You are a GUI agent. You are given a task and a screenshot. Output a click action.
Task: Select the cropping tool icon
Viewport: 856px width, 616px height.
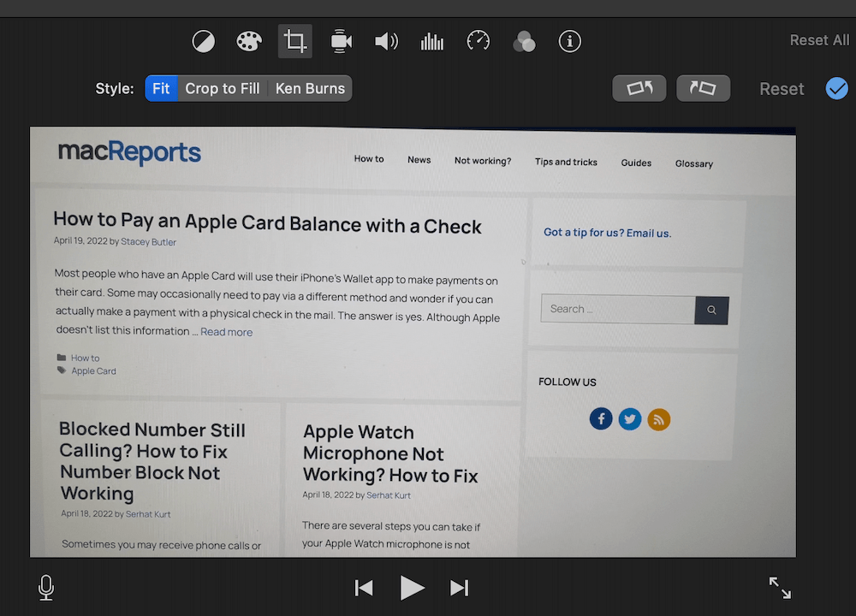pos(294,41)
